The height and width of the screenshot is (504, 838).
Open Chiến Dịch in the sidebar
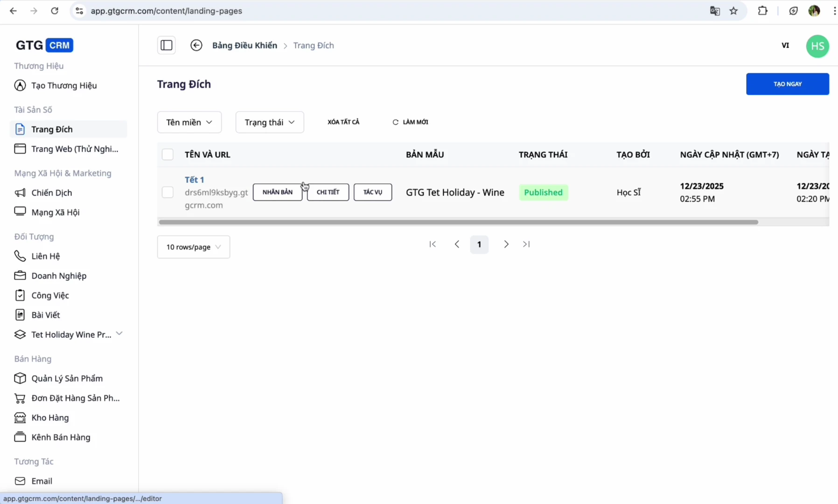click(x=51, y=193)
